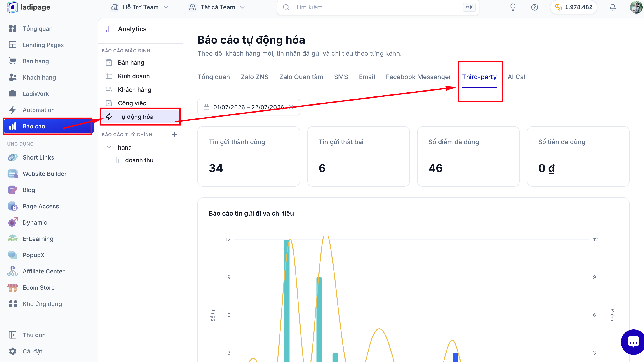Expand the Hỗ Trợ Team dropdown
Viewport: 644px width, 362px height.
pos(139,7)
